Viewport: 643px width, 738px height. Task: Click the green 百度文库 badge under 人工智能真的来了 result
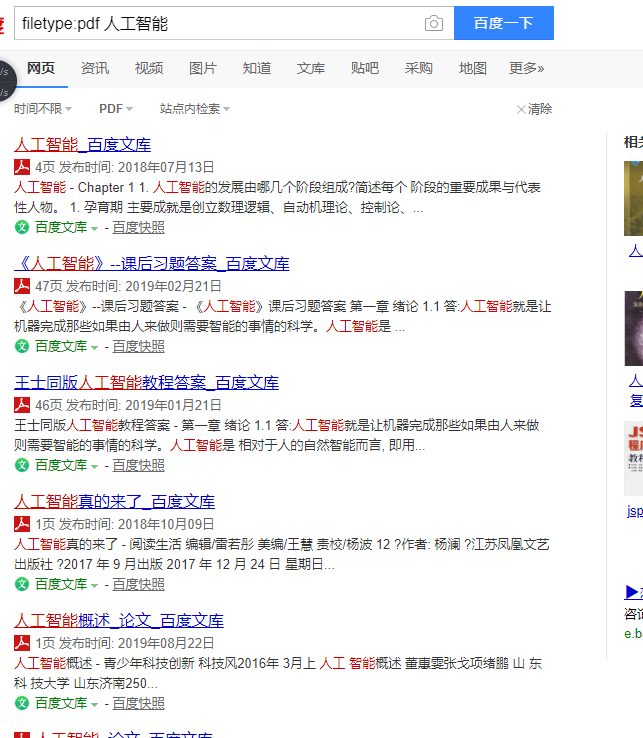coord(22,585)
